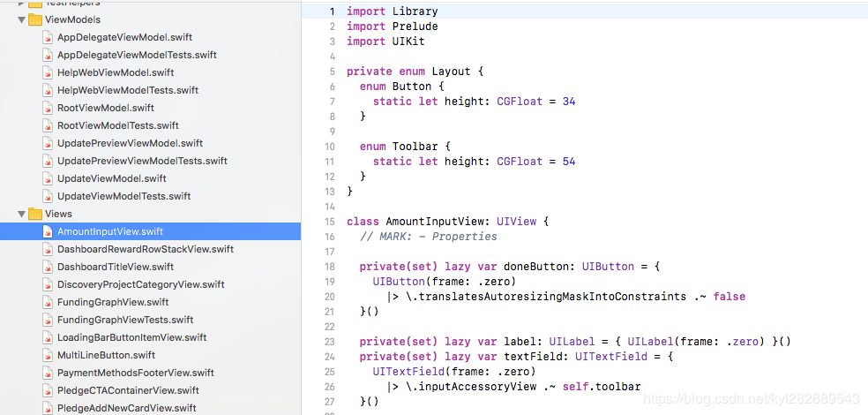The height and width of the screenshot is (415, 868).
Task: Open AppDelegateViewModelTests.swift file
Action: coord(138,55)
